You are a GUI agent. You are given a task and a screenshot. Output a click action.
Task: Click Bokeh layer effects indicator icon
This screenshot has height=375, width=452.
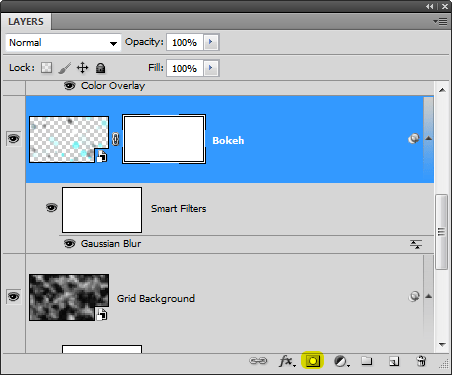click(414, 138)
